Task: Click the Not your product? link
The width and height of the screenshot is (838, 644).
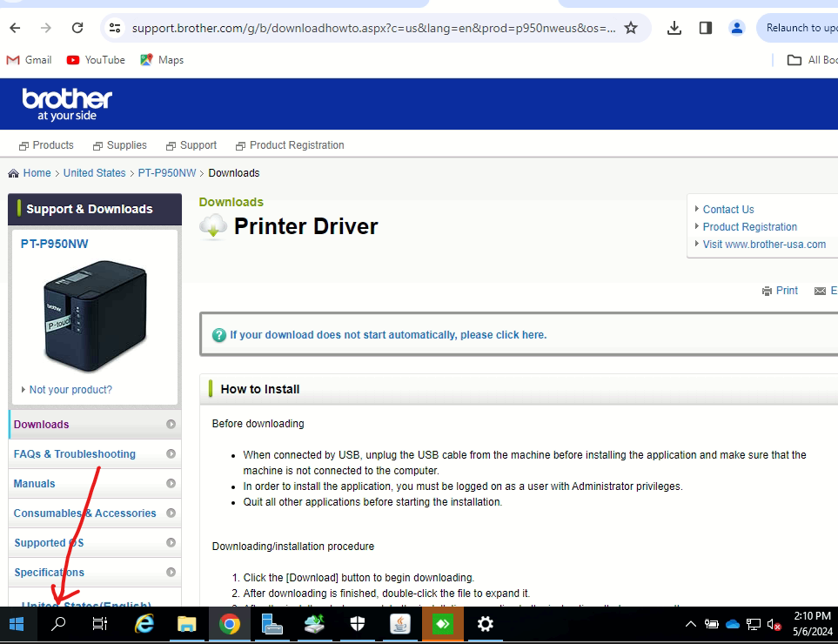Action: coord(70,390)
